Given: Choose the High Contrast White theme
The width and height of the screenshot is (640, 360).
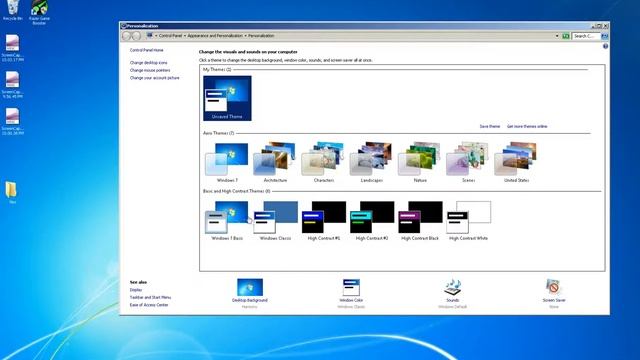Looking at the screenshot, I should [x=468, y=220].
